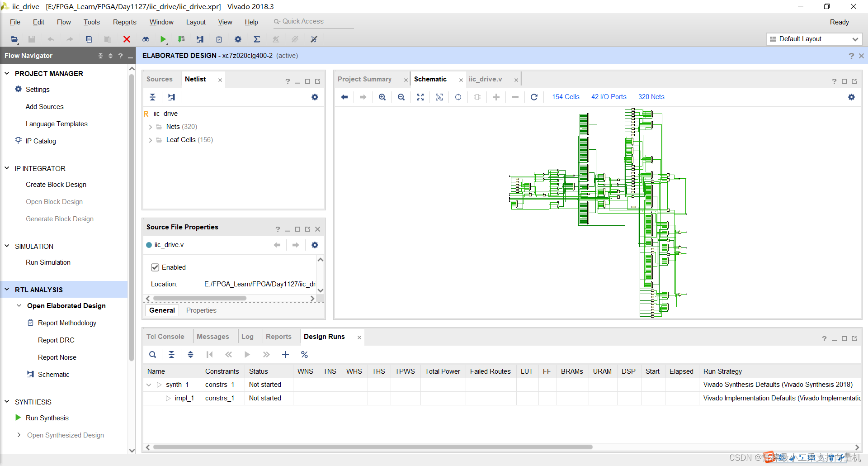Click the auto-fit selection schematic icon
The width and height of the screenshot is (868, 466).
[x=458, y=97]
